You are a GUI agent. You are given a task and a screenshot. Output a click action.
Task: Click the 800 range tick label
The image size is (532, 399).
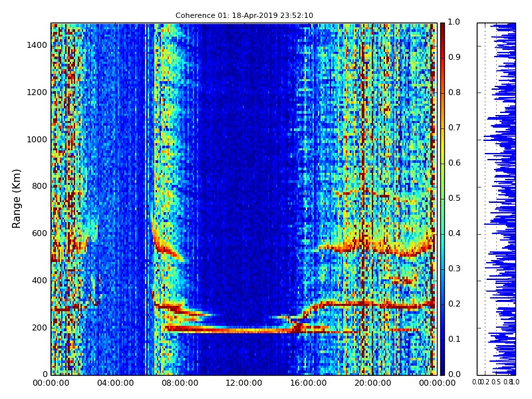pos(39,186)
